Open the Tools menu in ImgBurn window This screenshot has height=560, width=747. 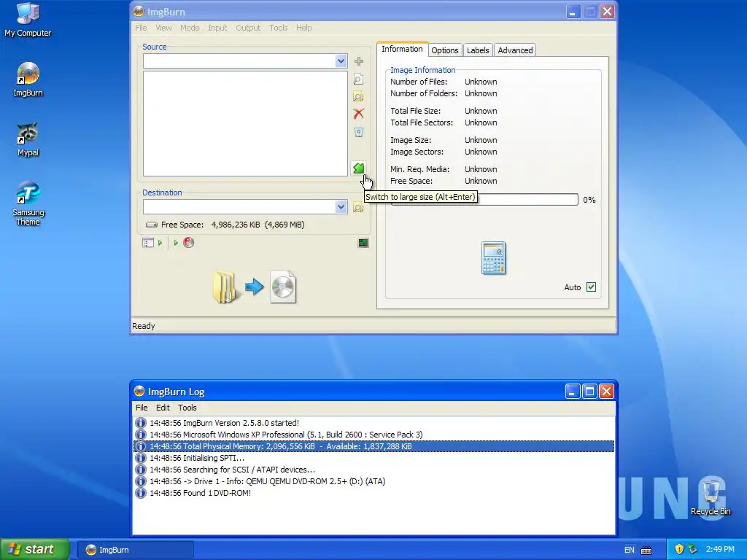[x=278, y=28]
